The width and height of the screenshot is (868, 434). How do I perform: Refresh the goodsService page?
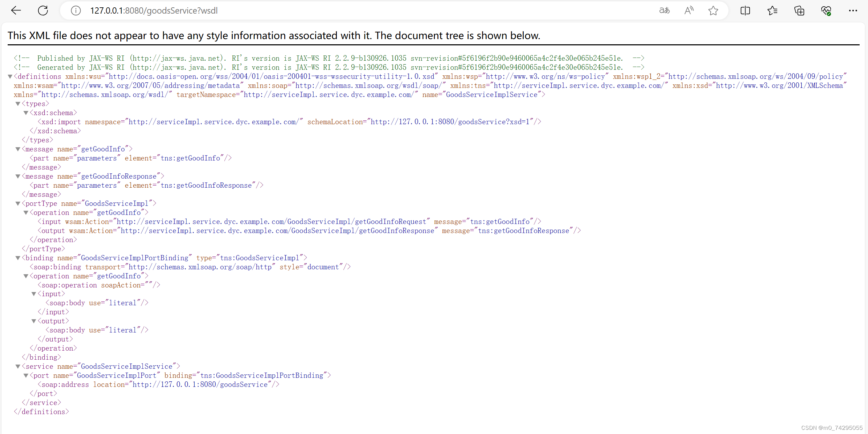tap(43, 10)
